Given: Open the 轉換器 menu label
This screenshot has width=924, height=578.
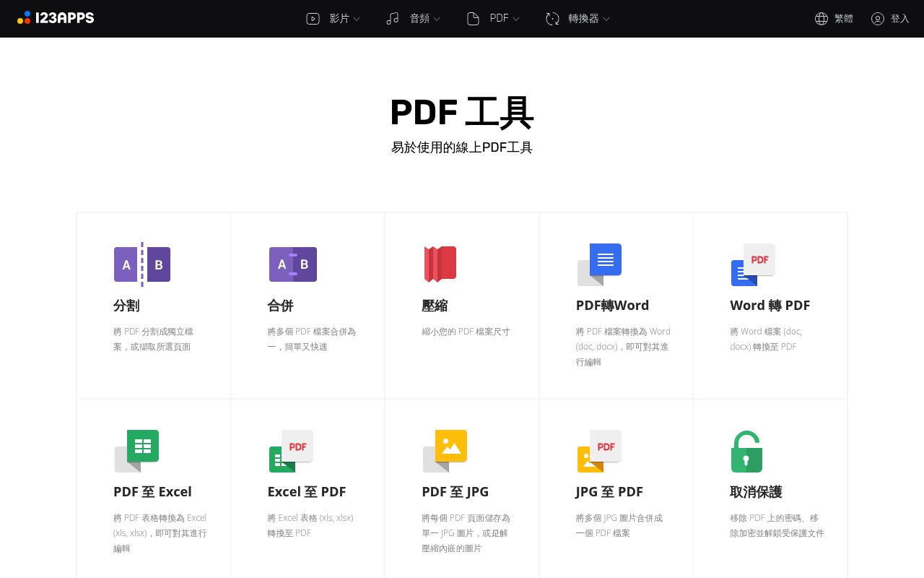Looking at the screenshot, I should tap(583, 19).
